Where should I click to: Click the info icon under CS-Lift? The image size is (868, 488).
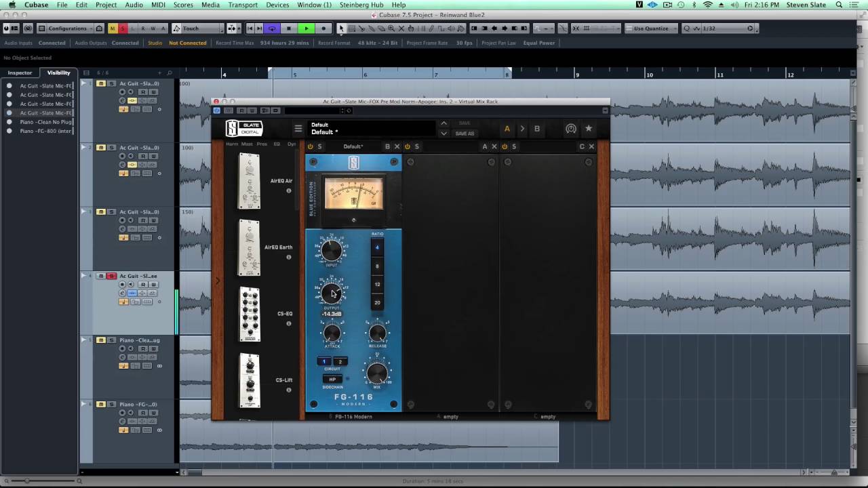(x=289, y=390)
